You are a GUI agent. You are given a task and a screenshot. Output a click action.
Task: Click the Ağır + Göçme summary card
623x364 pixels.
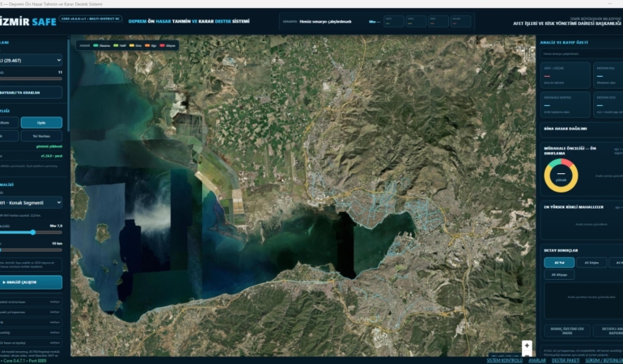[x=565, y=75]
